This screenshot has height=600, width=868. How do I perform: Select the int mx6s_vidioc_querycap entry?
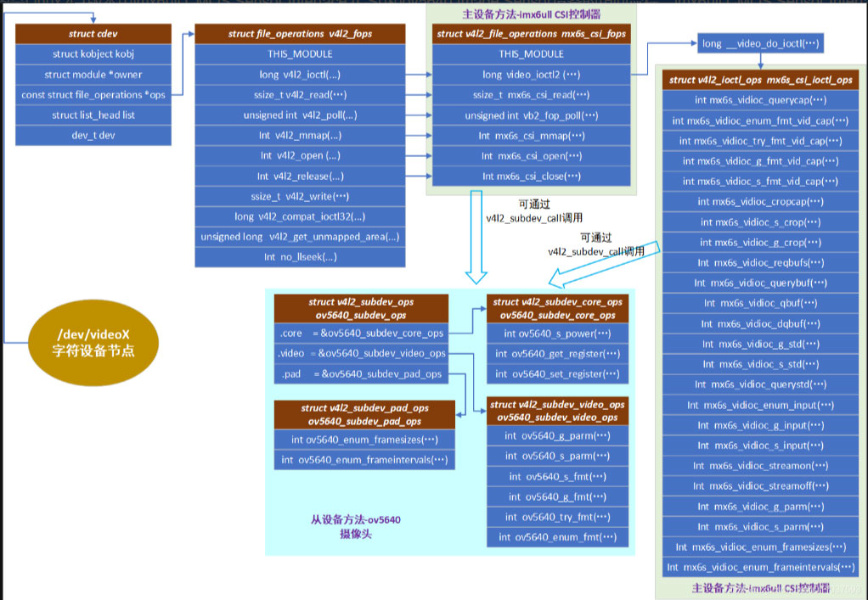tap(759, 99)
